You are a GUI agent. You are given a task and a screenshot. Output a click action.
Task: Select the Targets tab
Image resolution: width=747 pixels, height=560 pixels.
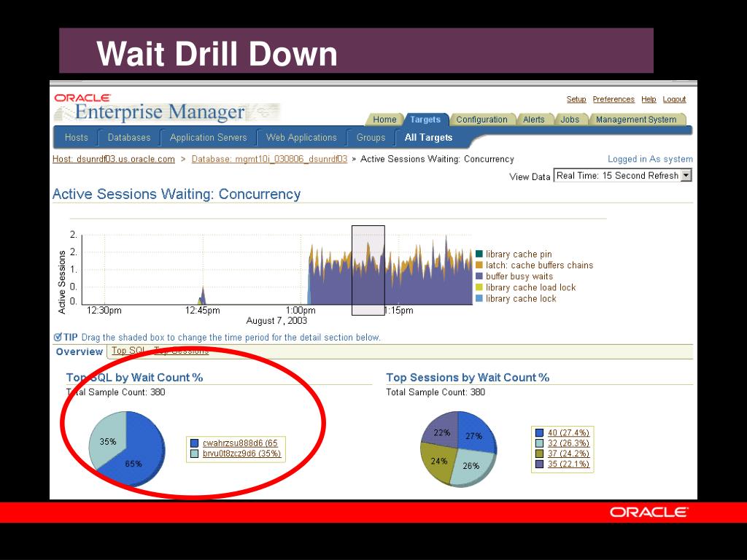[x=425, y=120]
